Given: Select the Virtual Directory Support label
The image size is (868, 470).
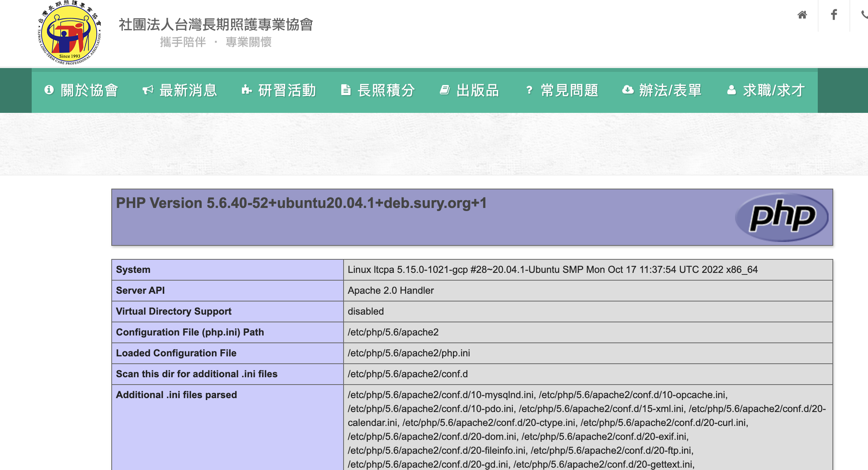Looking at the screenshot, I should click(174, 311).
